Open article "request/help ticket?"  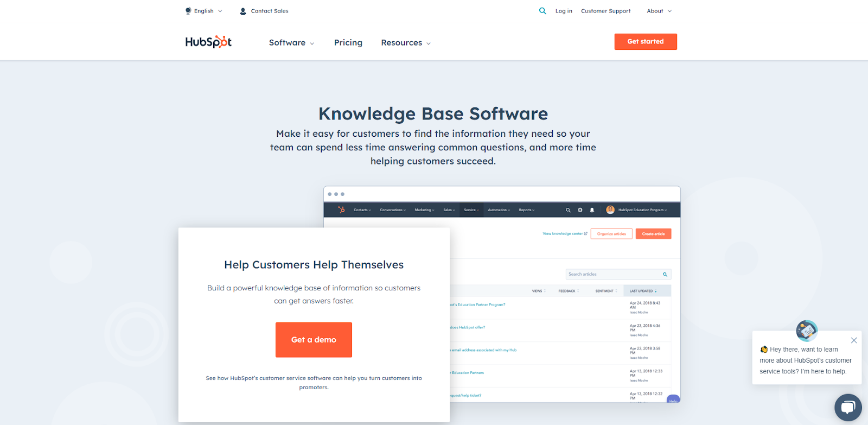(465, 396)
